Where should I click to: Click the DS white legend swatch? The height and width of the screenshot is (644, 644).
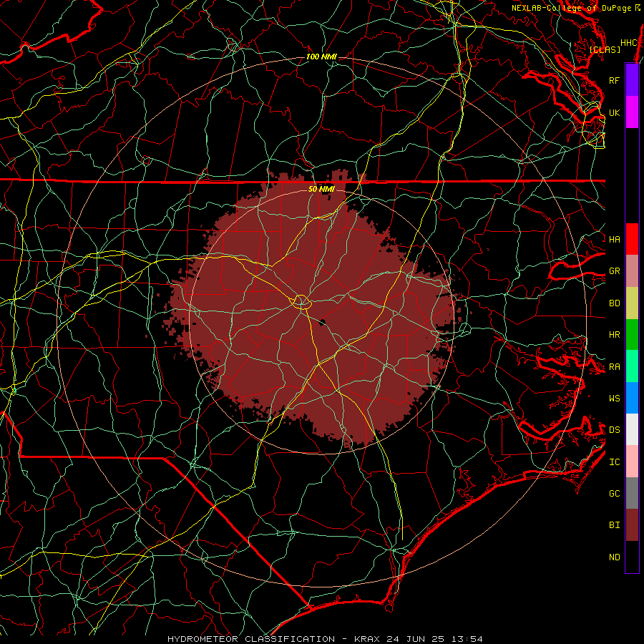click(632, 429)
